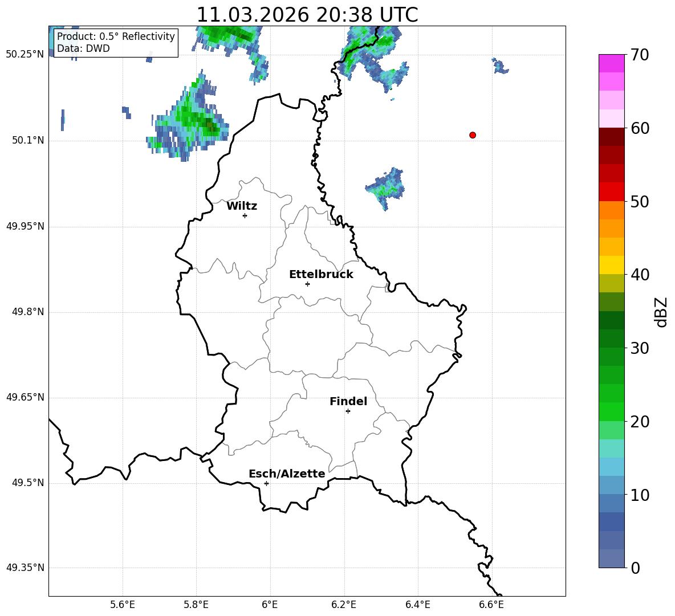Screen dimensions: 675x616
Task: Click the radar echo cell northwest of Wiltz
Action: [x=191, y=123]
